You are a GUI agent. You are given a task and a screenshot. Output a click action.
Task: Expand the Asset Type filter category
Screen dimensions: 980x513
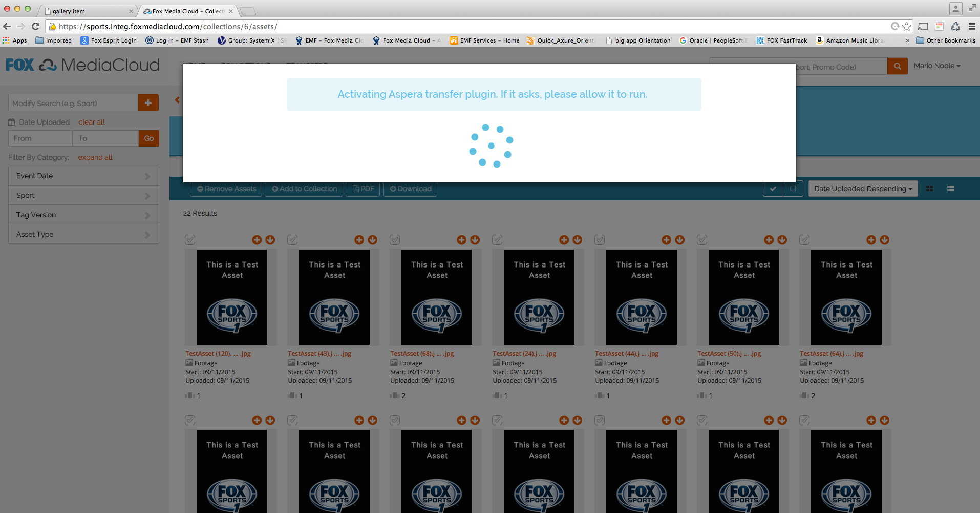83,234
